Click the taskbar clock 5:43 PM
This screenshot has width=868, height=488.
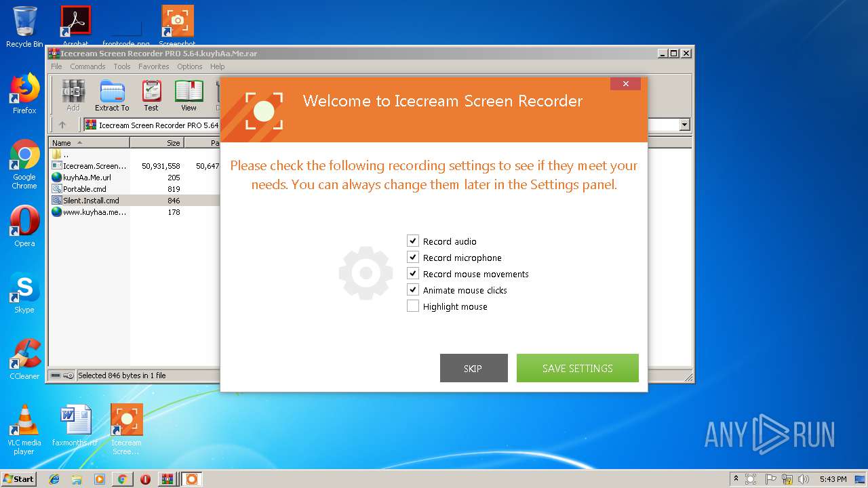coord(833,479)
